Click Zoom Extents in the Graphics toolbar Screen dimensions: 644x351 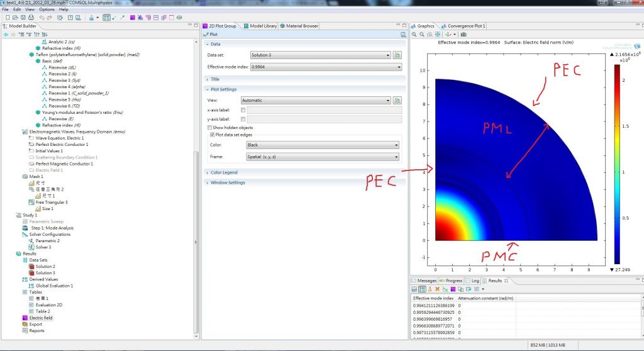tap(437, 34)
